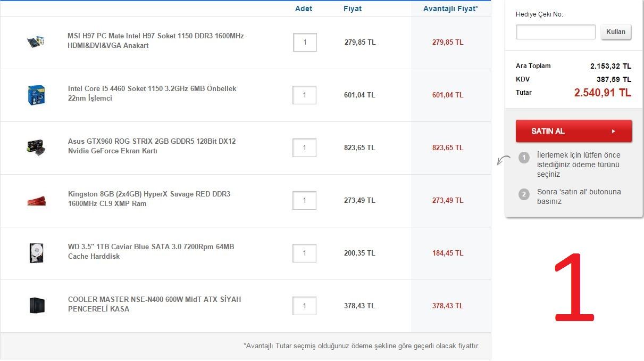Click the Cooler Master case thumbnail
The height and width of the screenshot is (361, 644).
point(36,306)
